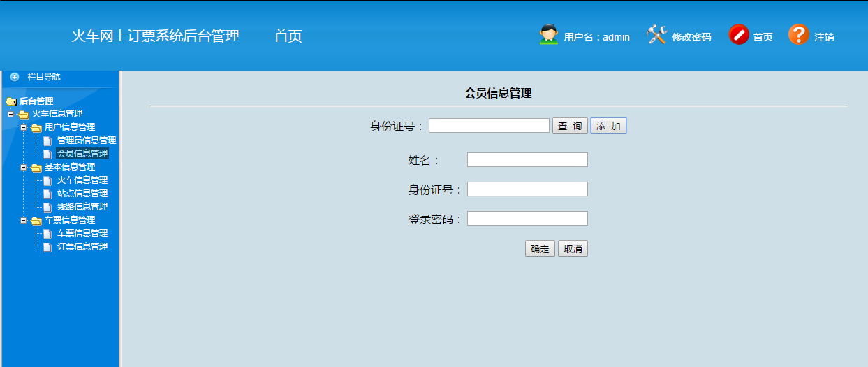
Task: Click the 取消 cancel button
Action: click(573, 249)
